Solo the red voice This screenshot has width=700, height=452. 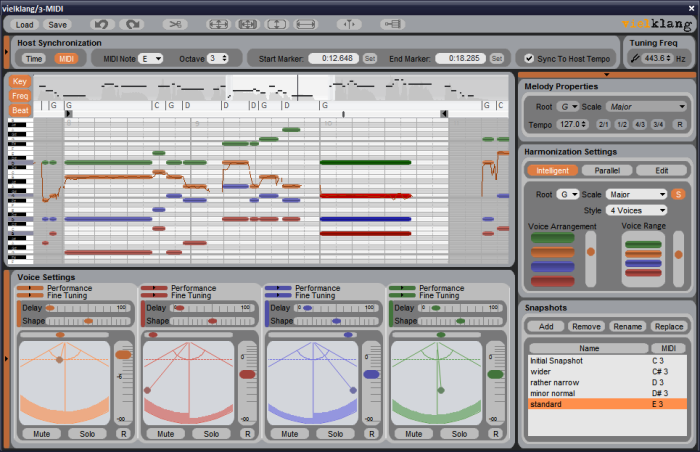coord(211,434)
